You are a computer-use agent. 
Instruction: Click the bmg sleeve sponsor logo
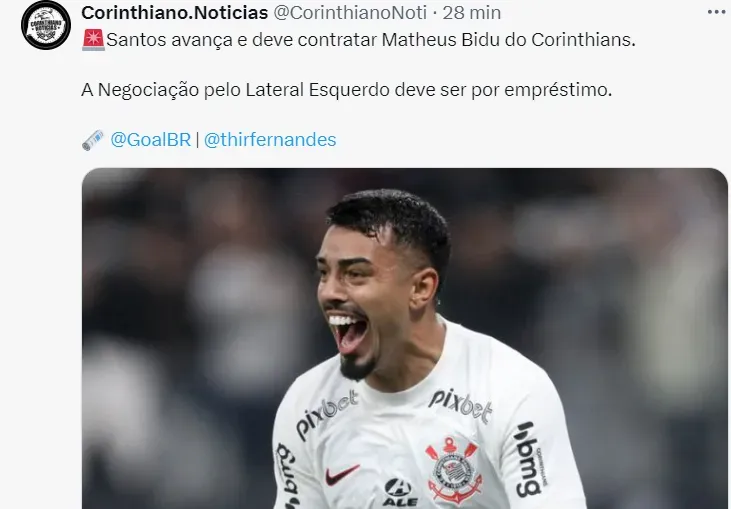[528, 460]
